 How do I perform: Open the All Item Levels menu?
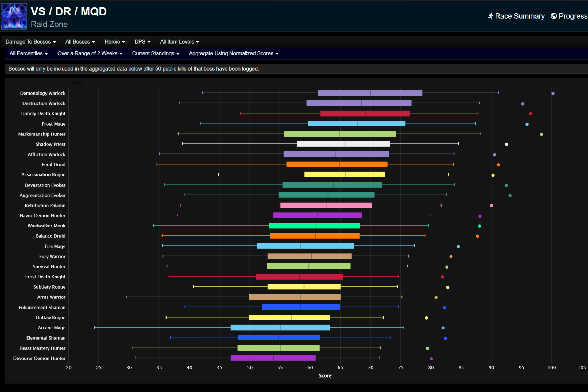(x=179, y=42)
